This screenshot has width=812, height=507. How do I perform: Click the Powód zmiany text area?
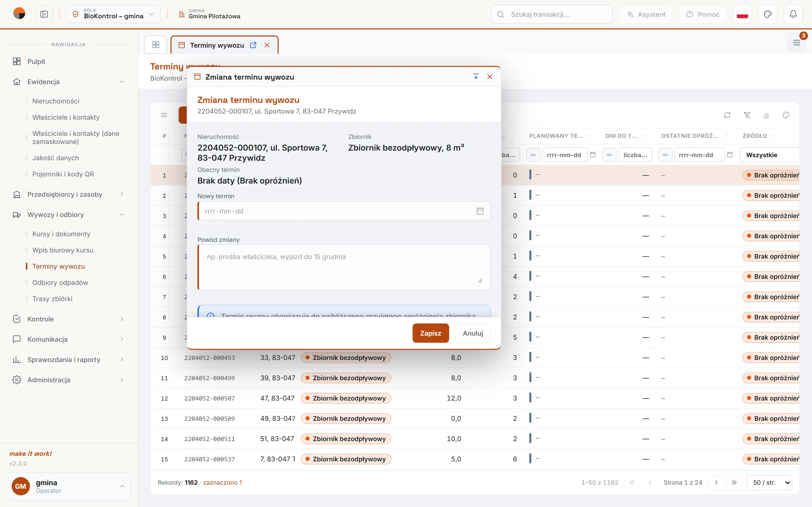pos(344,267)
